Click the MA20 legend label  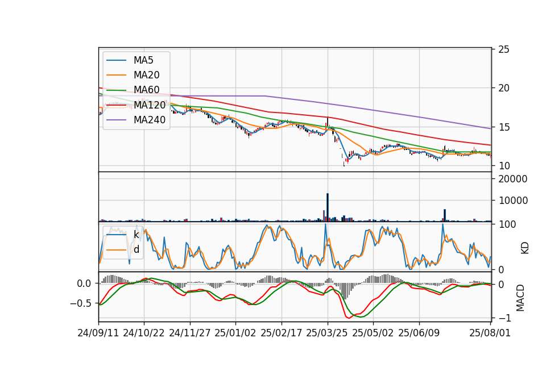click(x=146, y=75)
